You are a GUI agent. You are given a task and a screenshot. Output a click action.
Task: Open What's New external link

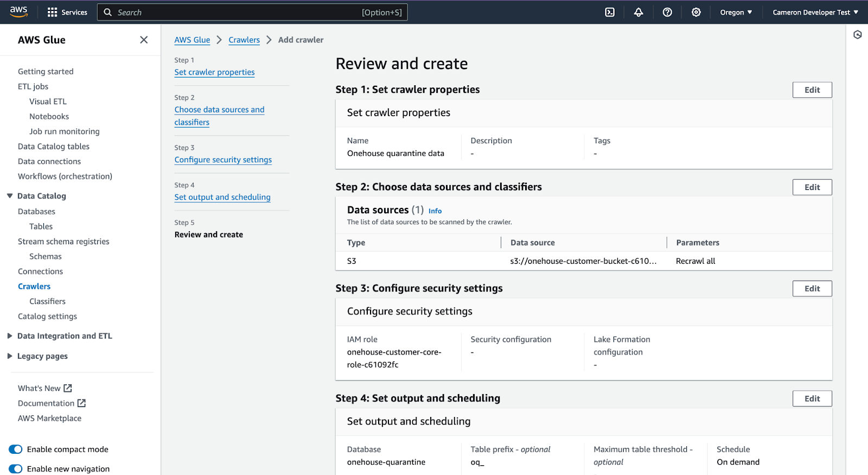(44, 388)
